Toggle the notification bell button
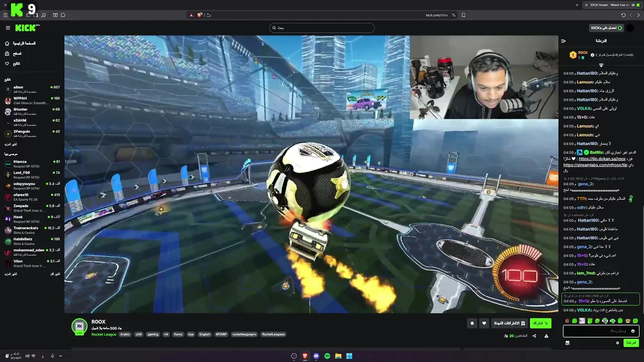 (x=472, y=323)
